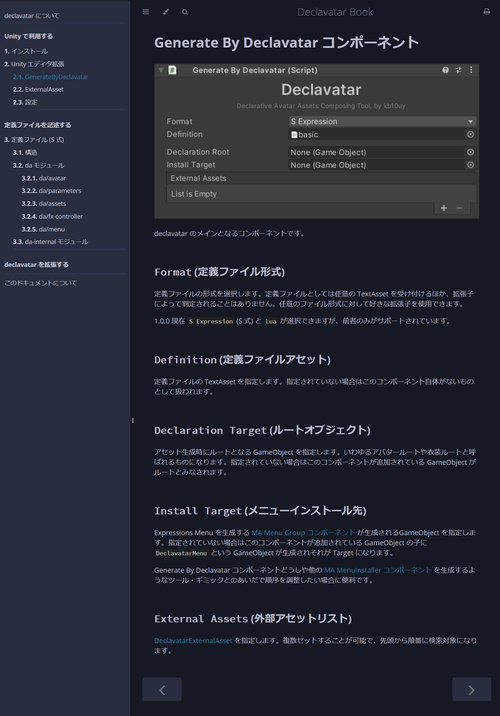This screenshot has height=716, width=500.
Task: Open '2. Unity エディタ拡張' chapter
Action: (34, 64)
